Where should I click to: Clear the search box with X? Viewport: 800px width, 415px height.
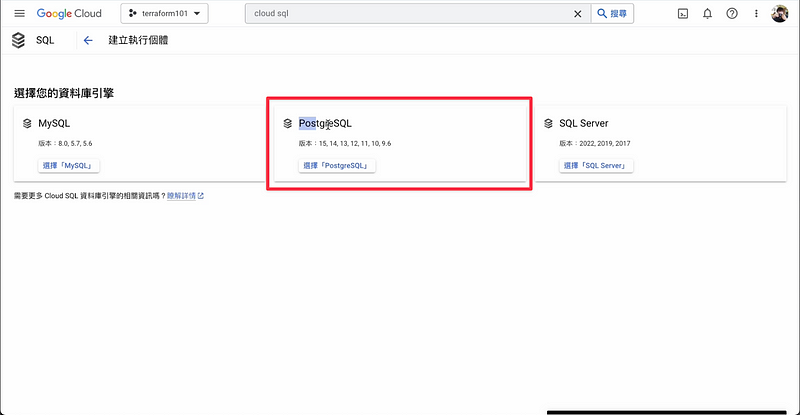(x=578, y=14)
